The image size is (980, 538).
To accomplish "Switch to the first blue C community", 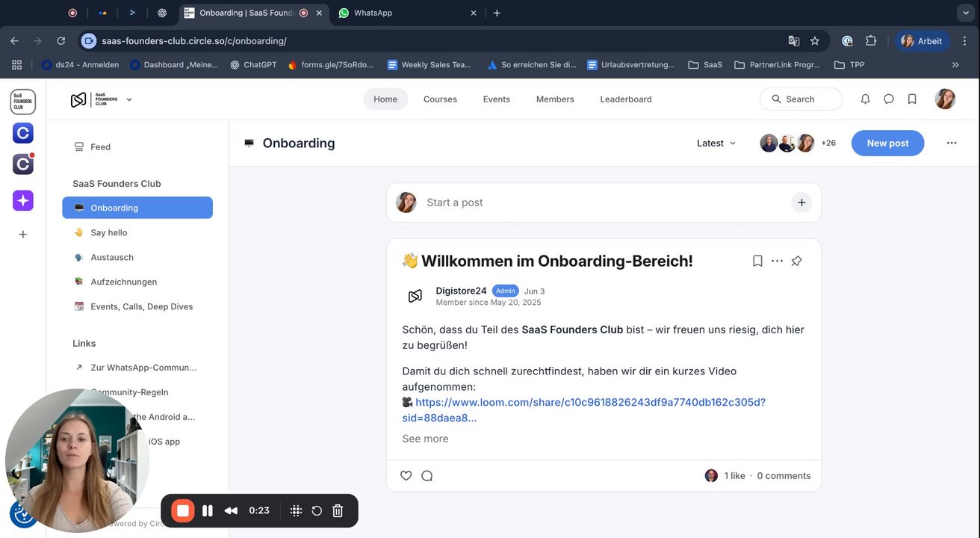I will click(23, 133).
